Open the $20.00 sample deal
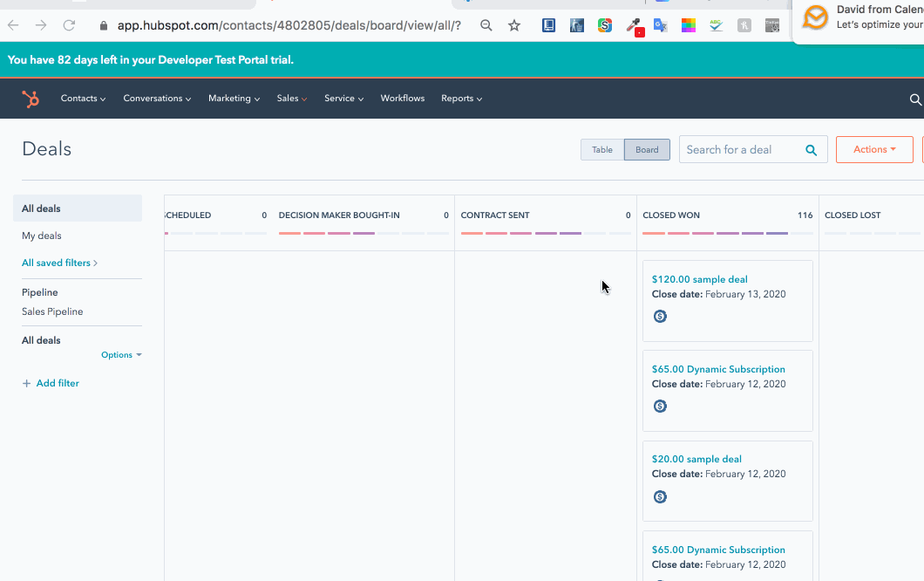924x581 pixels. point(696,459)
